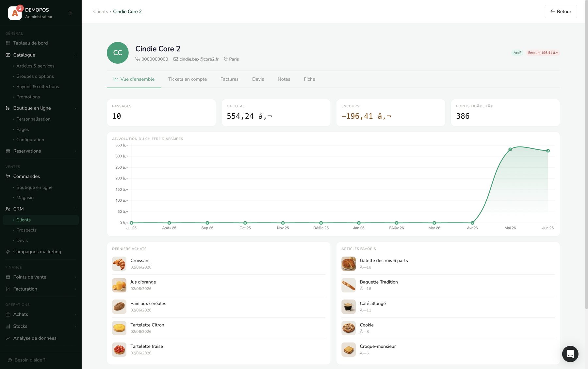Expand the Points de vente chevron
This screenshot has height=369, width=588.
[x=75, y=277]
